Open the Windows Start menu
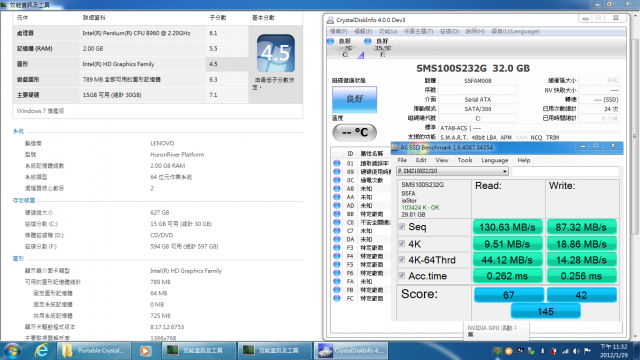The image size is (640, 360). (x=12, y=351)
